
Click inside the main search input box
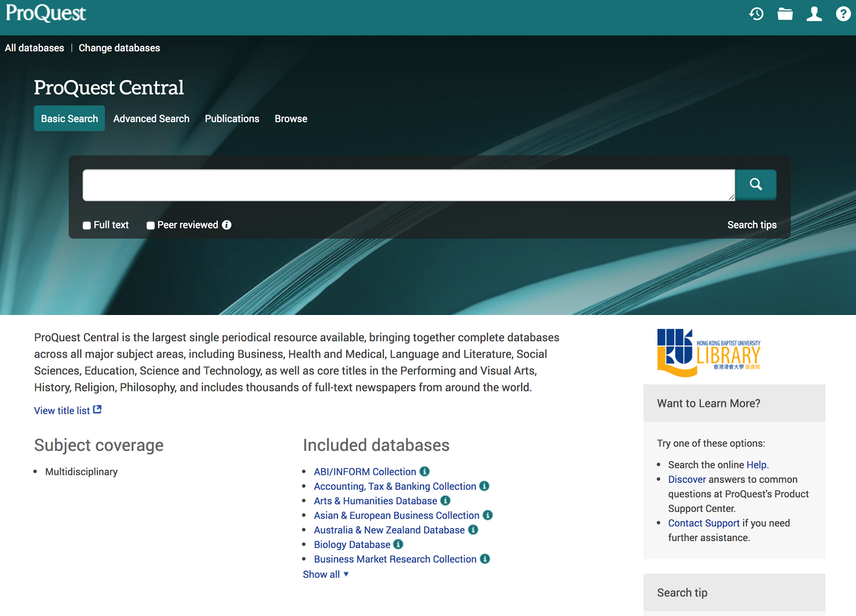409,185
